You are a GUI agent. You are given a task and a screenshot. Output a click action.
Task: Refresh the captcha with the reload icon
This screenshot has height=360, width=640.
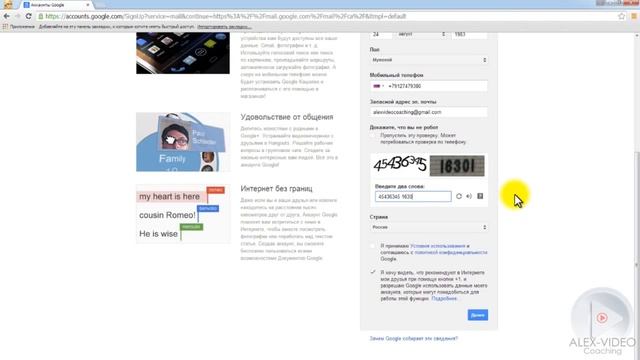(459, 196)
